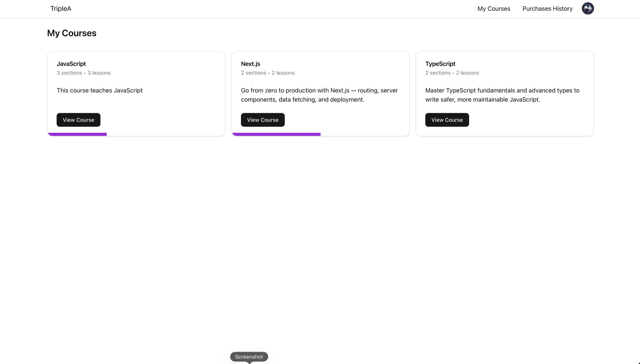Click 'This course teaches JavaScript' description
This screenshot has height=364, width=640.
coord(100,90)
